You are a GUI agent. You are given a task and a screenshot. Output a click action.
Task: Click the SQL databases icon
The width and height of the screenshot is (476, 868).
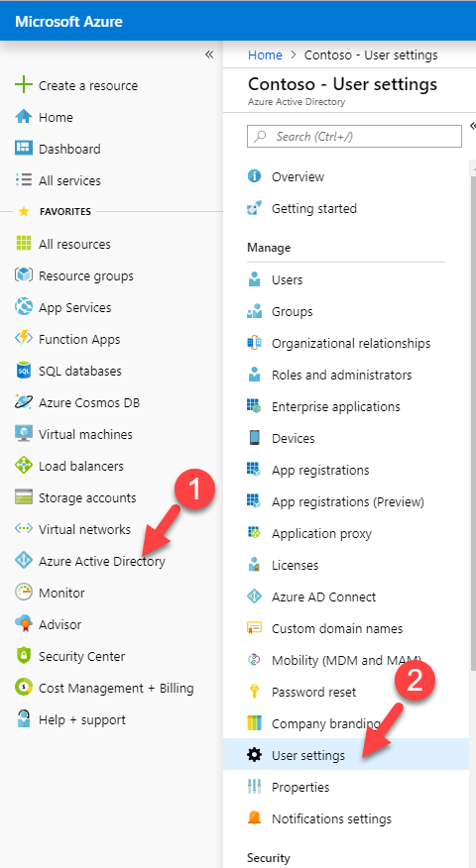(24, 371)
